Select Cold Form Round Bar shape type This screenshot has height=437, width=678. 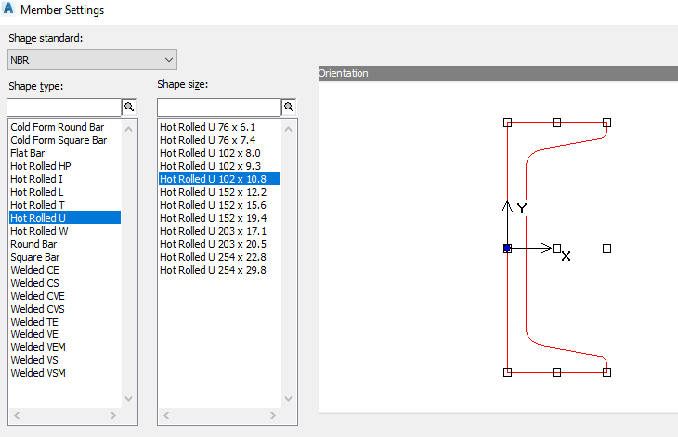coord(58,127)
